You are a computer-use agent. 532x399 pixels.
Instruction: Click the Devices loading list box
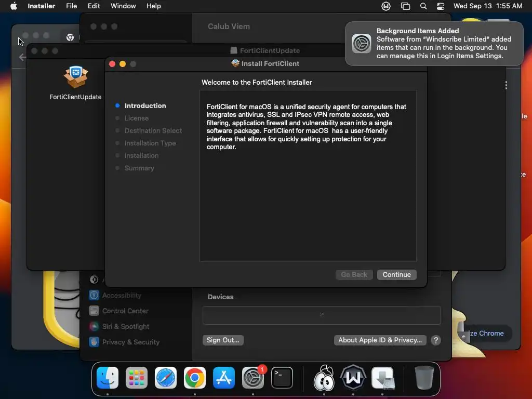[322, 315]
